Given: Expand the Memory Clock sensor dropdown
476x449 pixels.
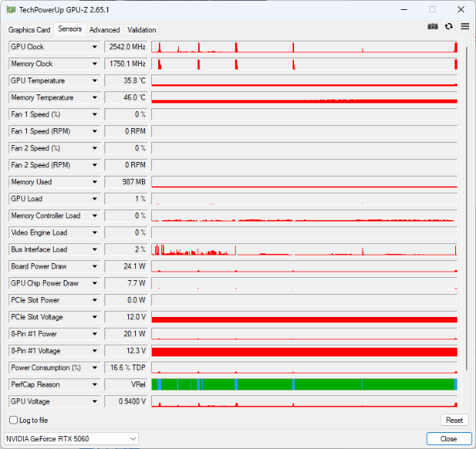Looking at the screenshot, I should 94,64.
